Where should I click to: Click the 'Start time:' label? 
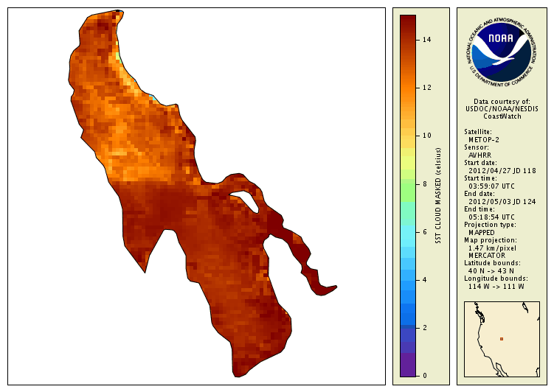(x=480, y=178)
